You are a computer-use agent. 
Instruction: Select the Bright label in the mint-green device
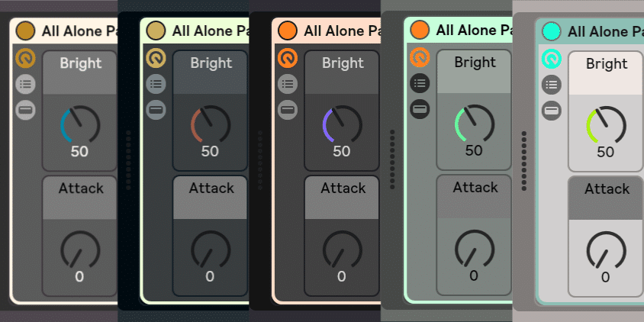pyautogui.click(x=475, y=63)
